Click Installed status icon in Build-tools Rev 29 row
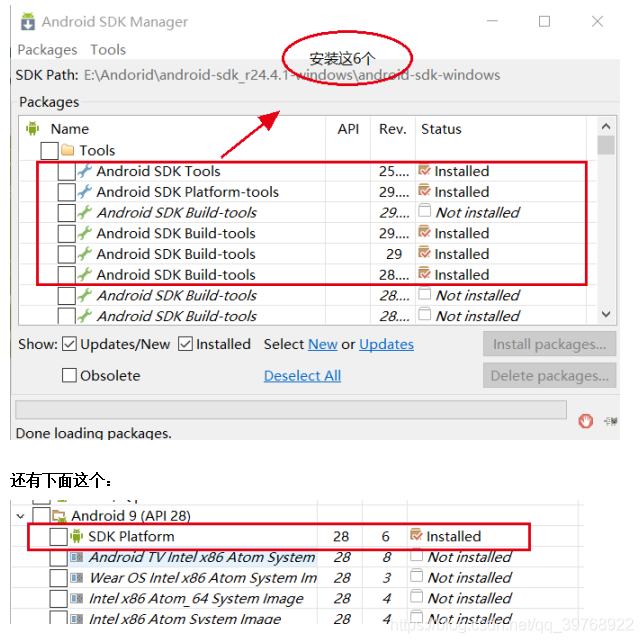This screenshot has height=643, width=643. (x=424, y=253)
